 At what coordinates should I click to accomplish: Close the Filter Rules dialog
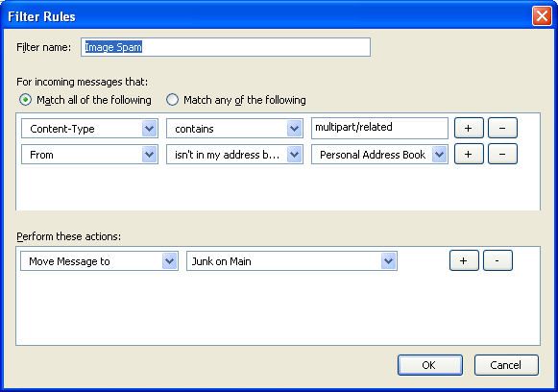[542, 16]
